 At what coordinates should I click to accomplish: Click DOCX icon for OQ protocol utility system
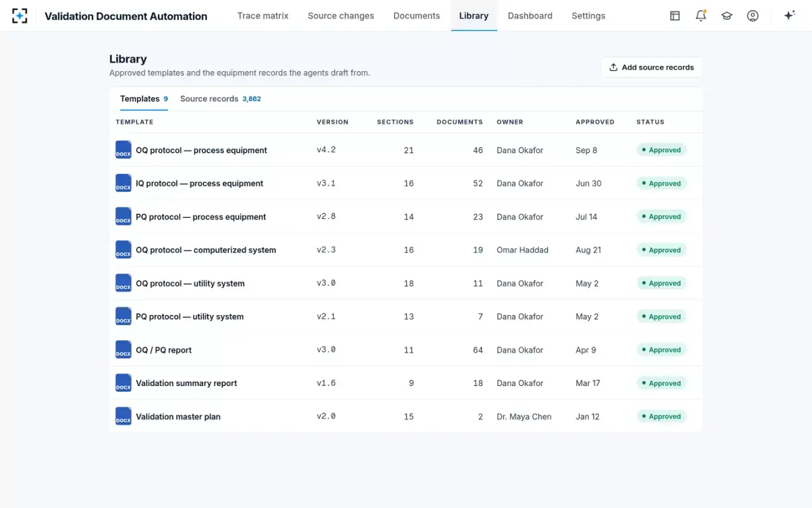pyautogui.click(x=123, y=283)
